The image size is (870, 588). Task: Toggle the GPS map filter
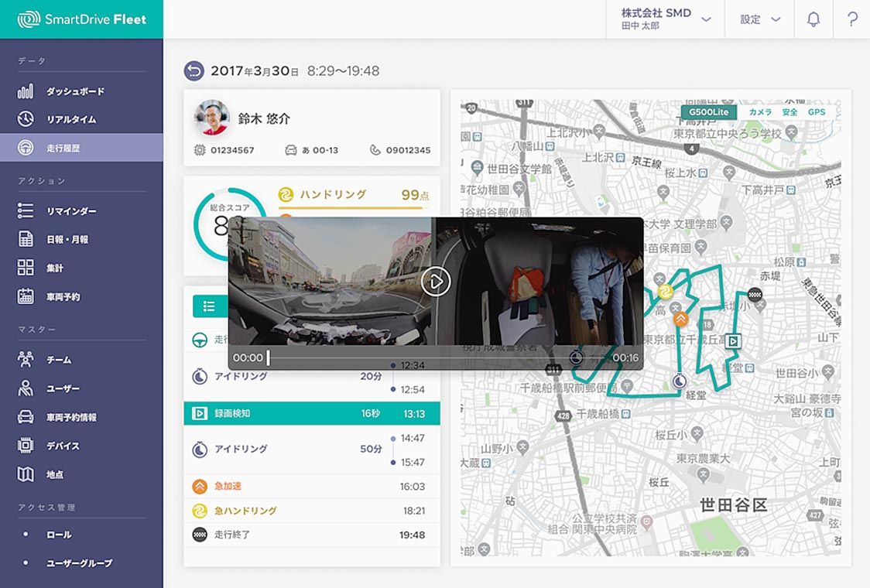[816, 112]
